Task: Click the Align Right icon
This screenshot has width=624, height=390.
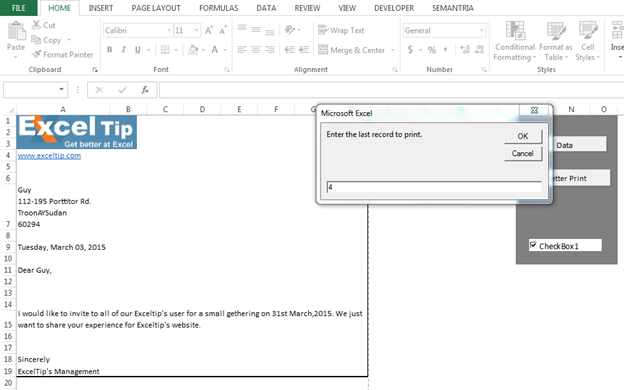Action: click(270, 50)
